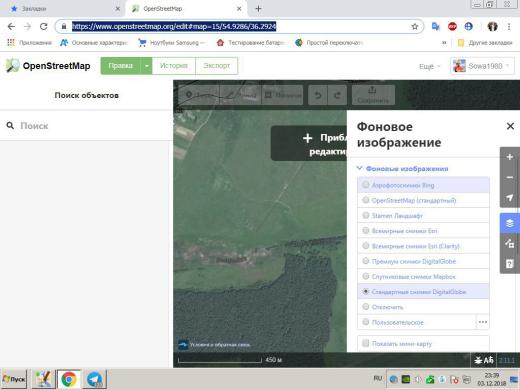
Task: Open the help icon on map sidebar
Action: point(510,264)
